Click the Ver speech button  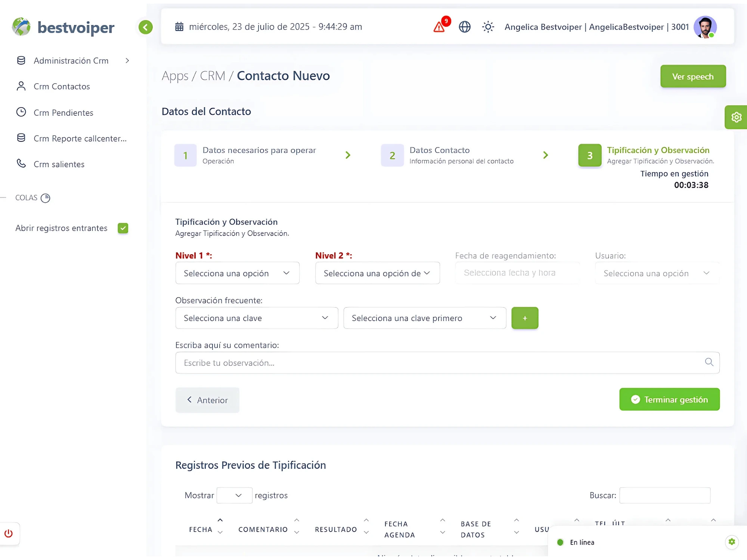[693, 77]
